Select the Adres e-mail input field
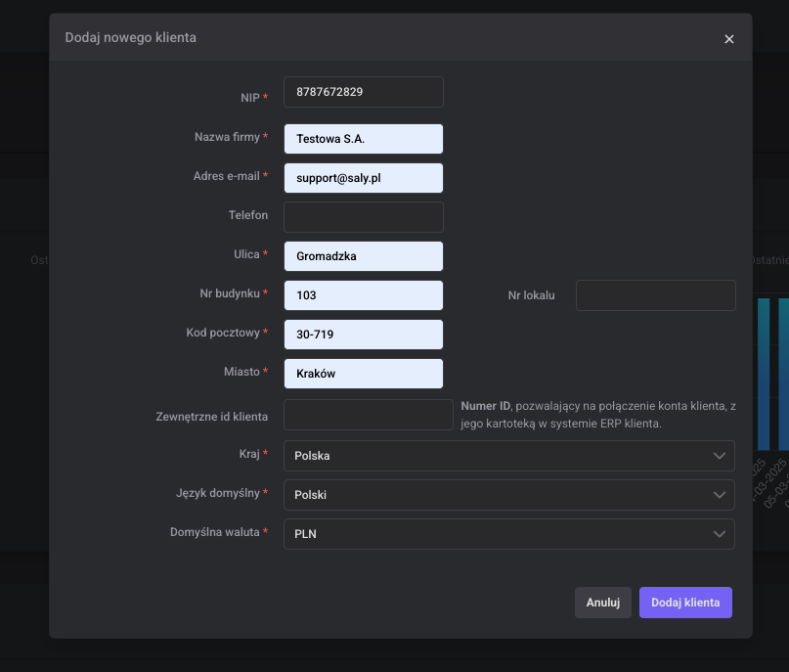 click(x=363, y=178)
